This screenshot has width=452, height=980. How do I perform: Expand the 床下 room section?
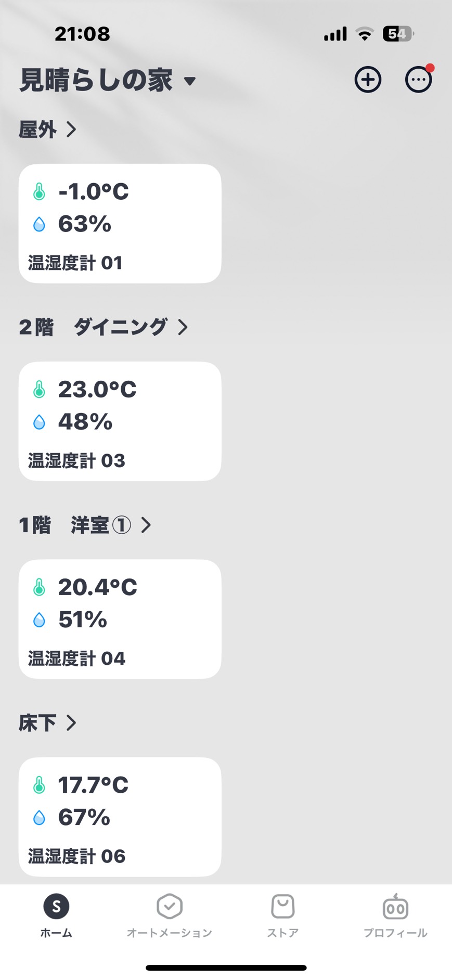coord(47,723)
